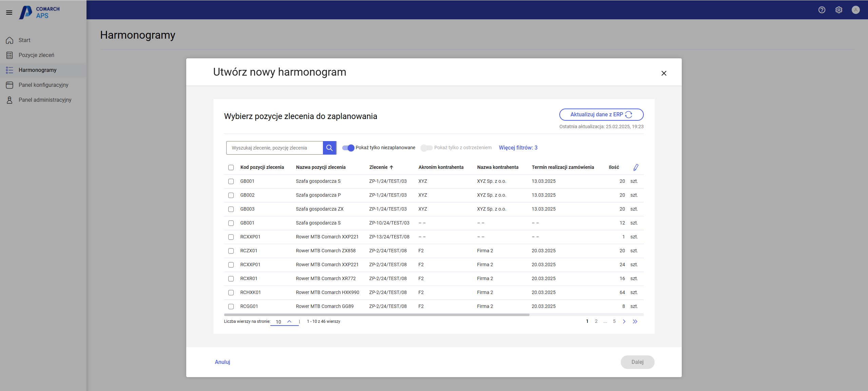Click Aktualizuj dane z ERP button
The image size is (868, 391).
click(601, 115)
